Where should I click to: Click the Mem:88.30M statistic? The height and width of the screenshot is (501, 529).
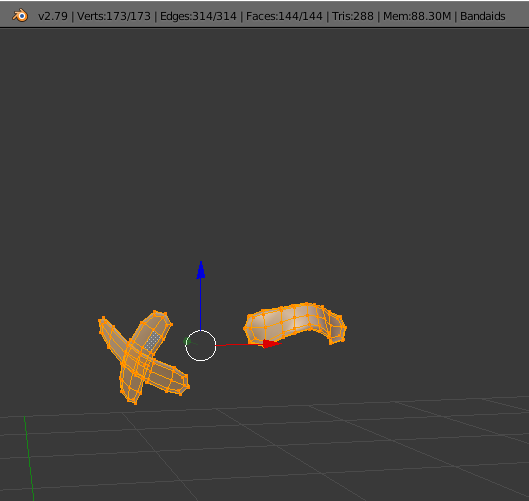(x=417, y=16)
